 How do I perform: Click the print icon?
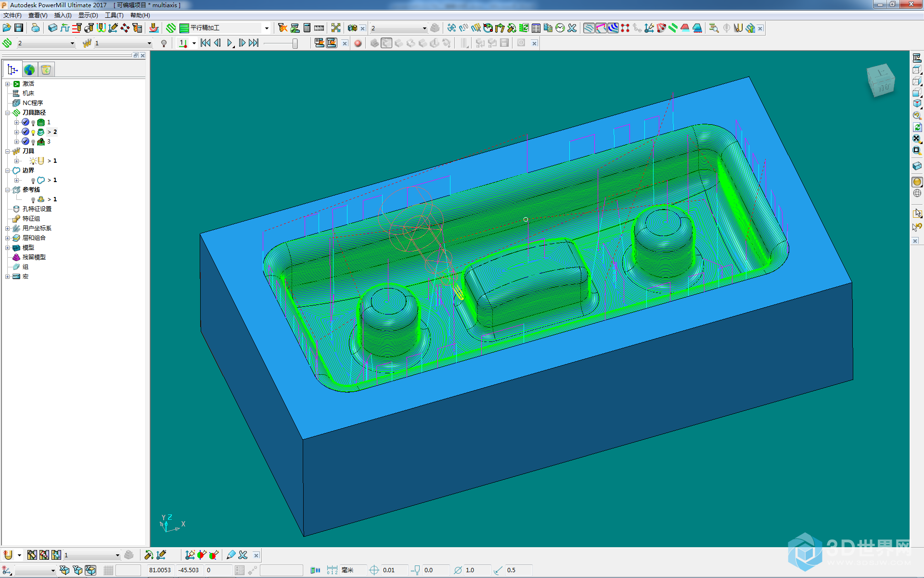coord(36,28)
